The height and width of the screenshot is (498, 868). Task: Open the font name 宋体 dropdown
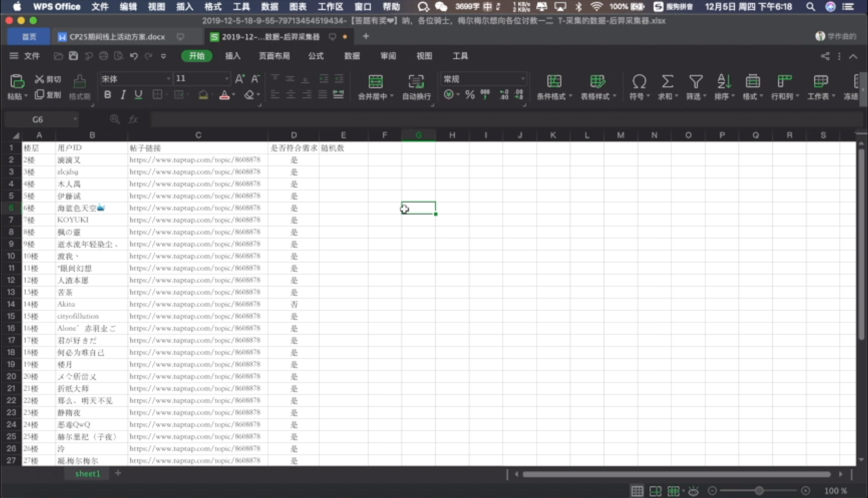pos(168,79)
